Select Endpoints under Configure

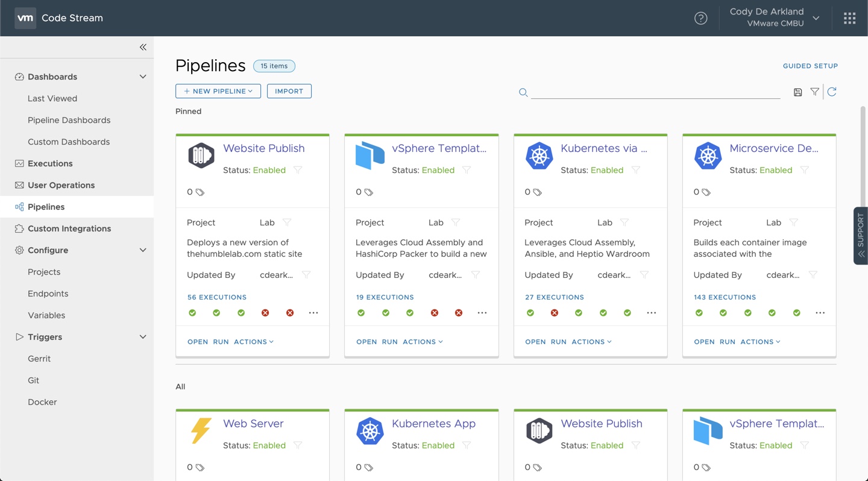click(x=48, y=294)
